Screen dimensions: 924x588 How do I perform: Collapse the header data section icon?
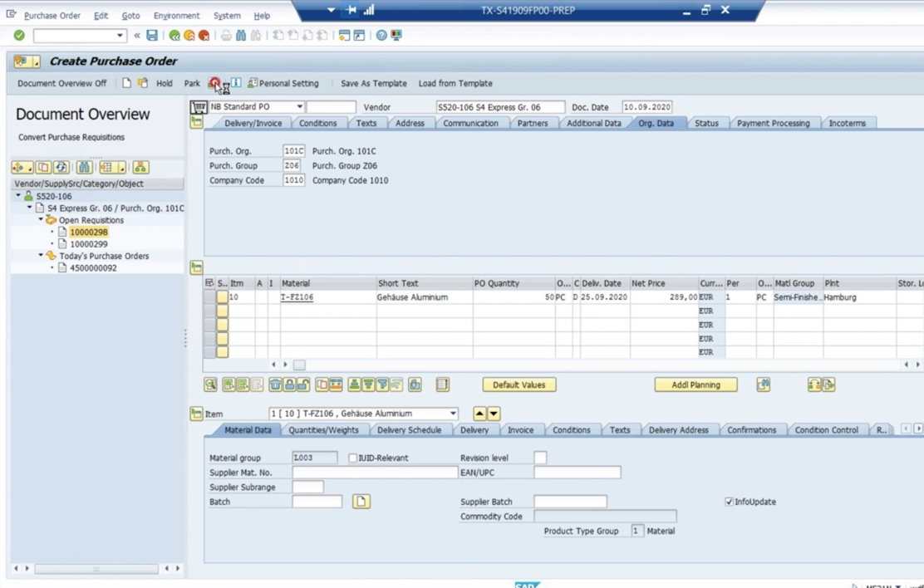196,123
